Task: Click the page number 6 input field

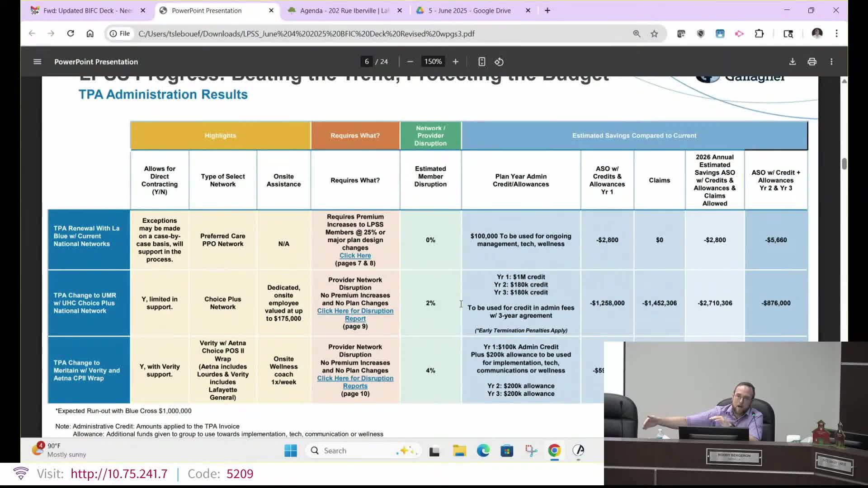Action: (x=367, y=62)
